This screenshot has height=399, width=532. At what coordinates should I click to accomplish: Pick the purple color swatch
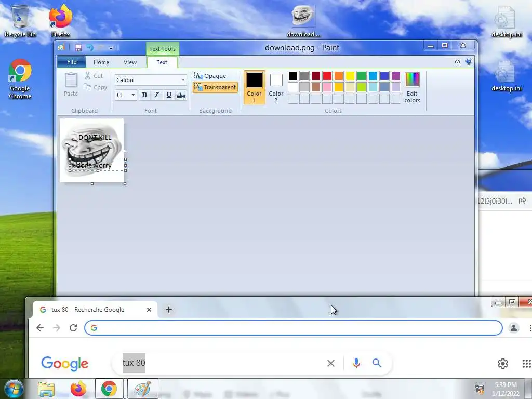[x=395, y=76]
